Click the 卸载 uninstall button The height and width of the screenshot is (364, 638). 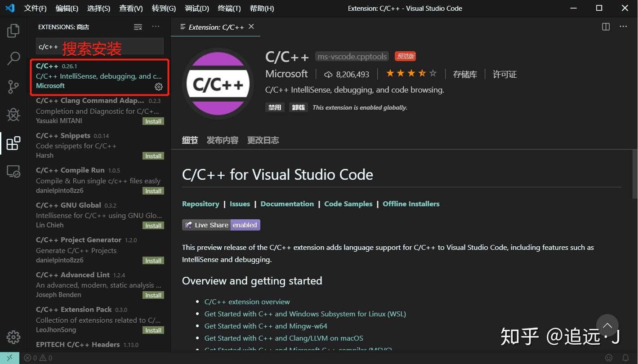click(298, 107)
